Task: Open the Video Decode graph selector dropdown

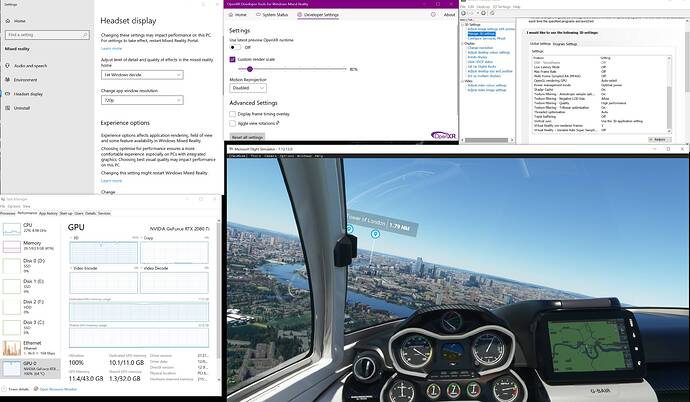Action: pyautogui.click(x=154, y=268)
